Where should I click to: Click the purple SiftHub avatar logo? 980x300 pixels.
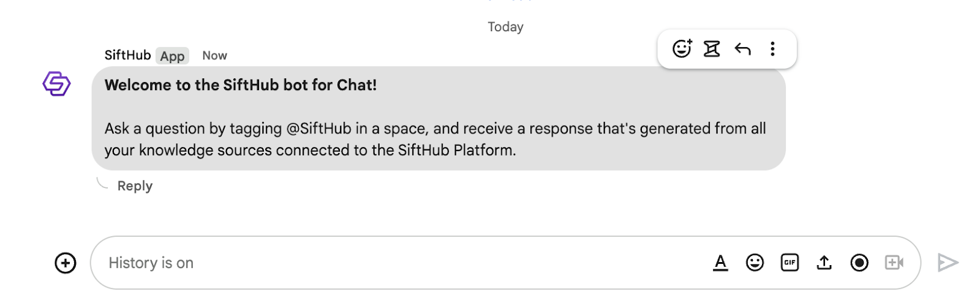tap(56, 83)
